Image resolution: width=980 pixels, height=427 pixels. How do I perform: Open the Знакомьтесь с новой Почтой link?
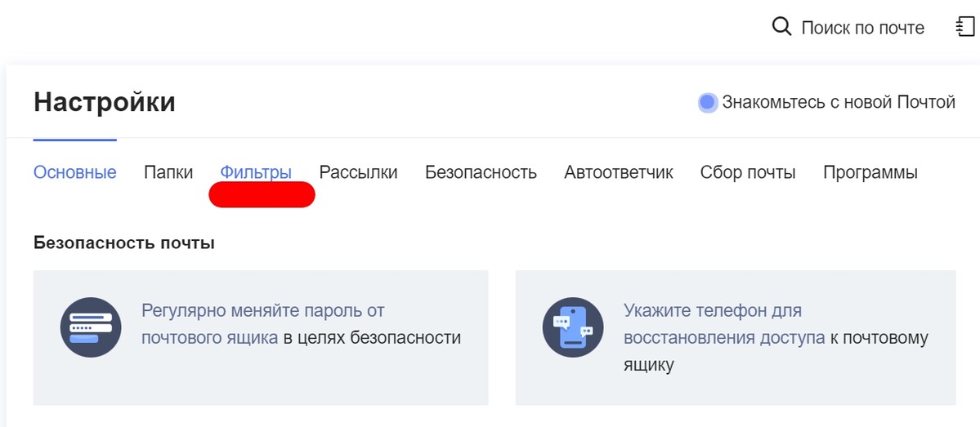point(839,103)
